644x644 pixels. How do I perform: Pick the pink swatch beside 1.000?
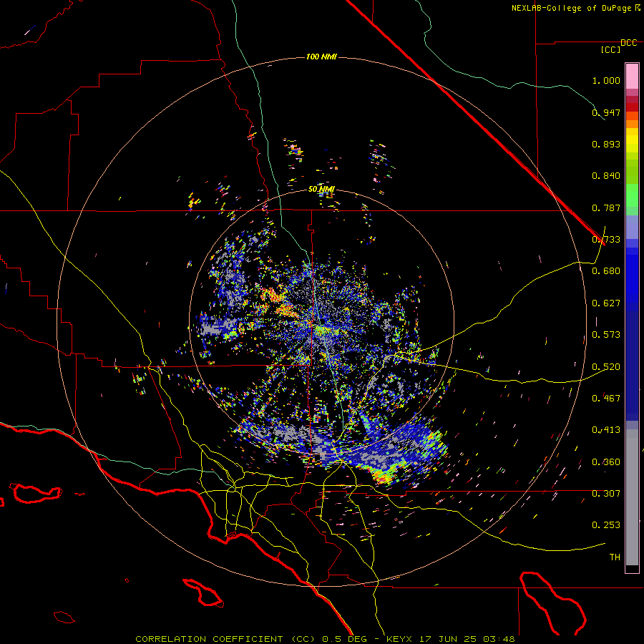(x=632, y=77)
